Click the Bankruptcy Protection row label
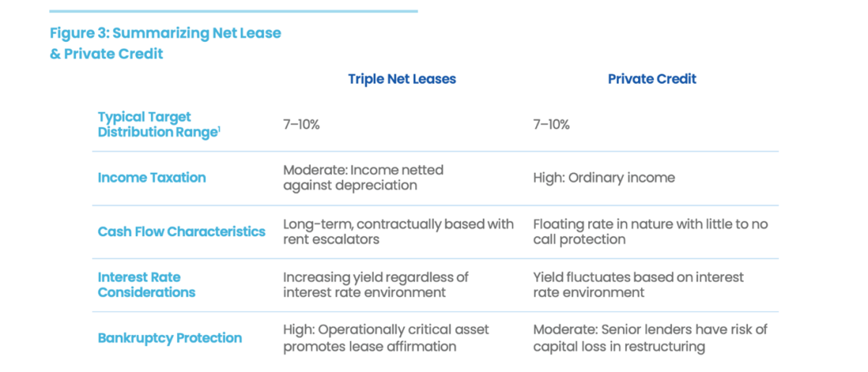Viewport: 868px width, 372px height. (170, 338)
